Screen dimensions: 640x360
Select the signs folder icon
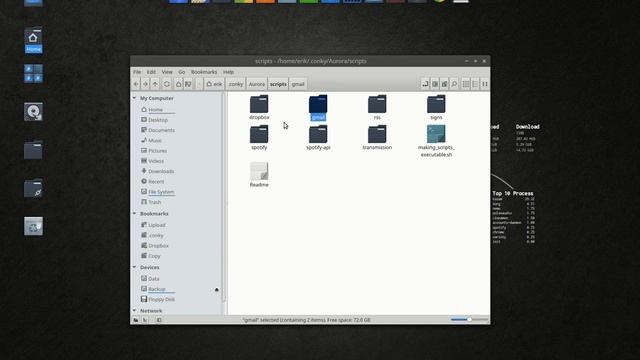tap(436, 104)
